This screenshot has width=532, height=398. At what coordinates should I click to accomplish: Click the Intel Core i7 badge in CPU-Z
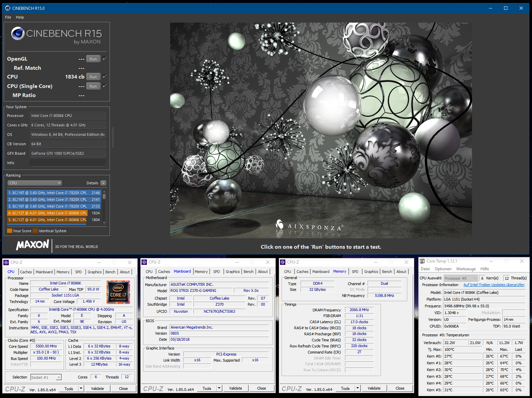pos(118,292)
